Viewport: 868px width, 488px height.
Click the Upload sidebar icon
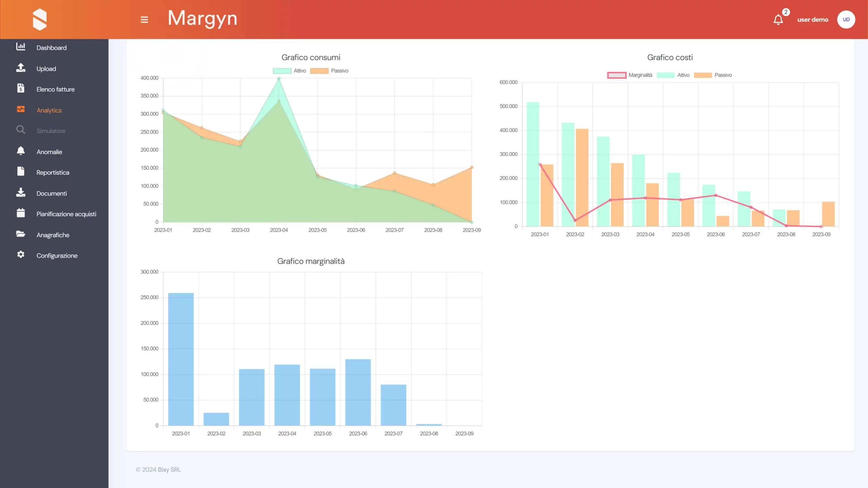point(21,68)
